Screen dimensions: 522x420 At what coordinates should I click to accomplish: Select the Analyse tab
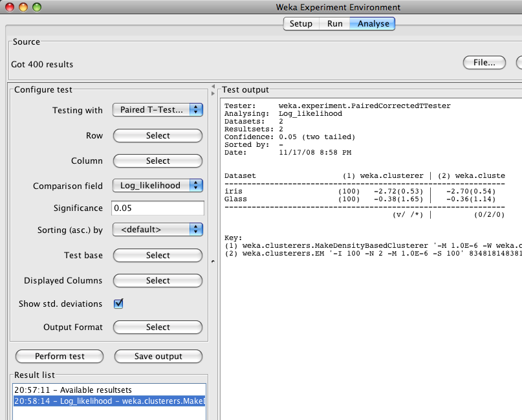click(373, 24)
